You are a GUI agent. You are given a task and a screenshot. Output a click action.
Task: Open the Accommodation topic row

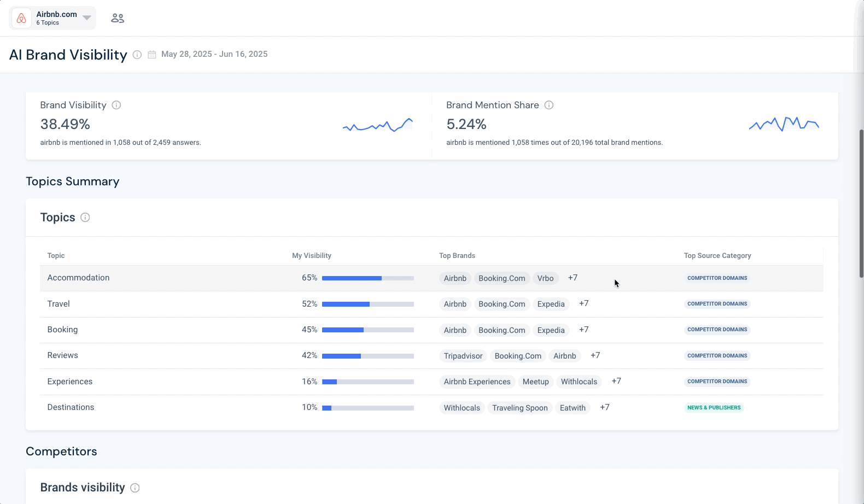(x=431, y=278)
